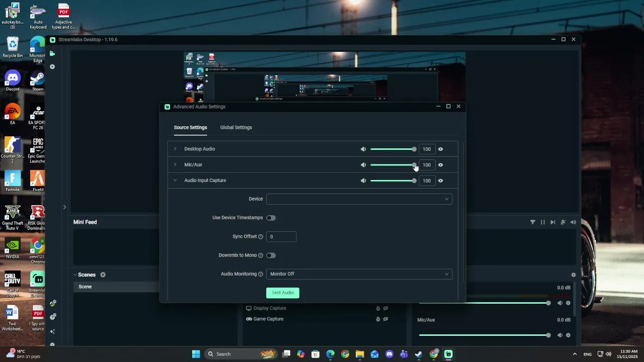Show Audio Monitoring help icon
The image size is (644, 362).
[x=261, y=274]
